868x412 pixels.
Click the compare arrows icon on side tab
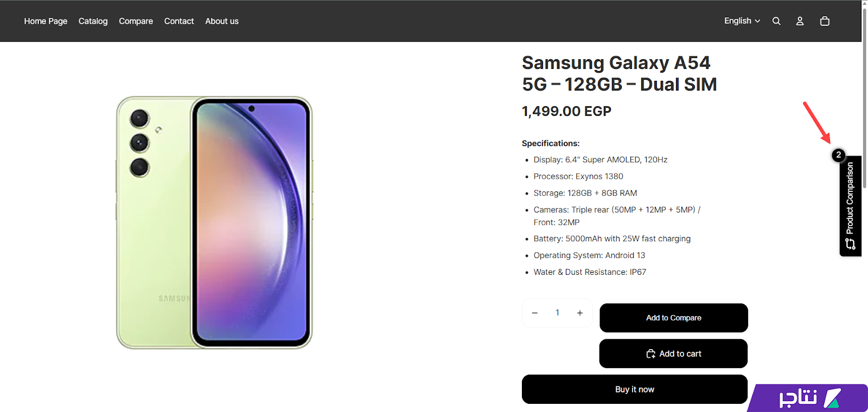(850, 244)
